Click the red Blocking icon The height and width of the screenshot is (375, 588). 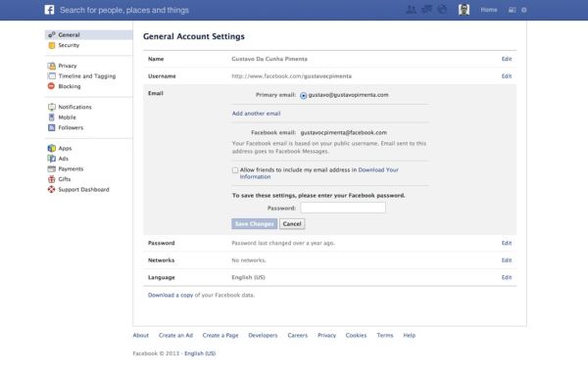pos(51,86)
